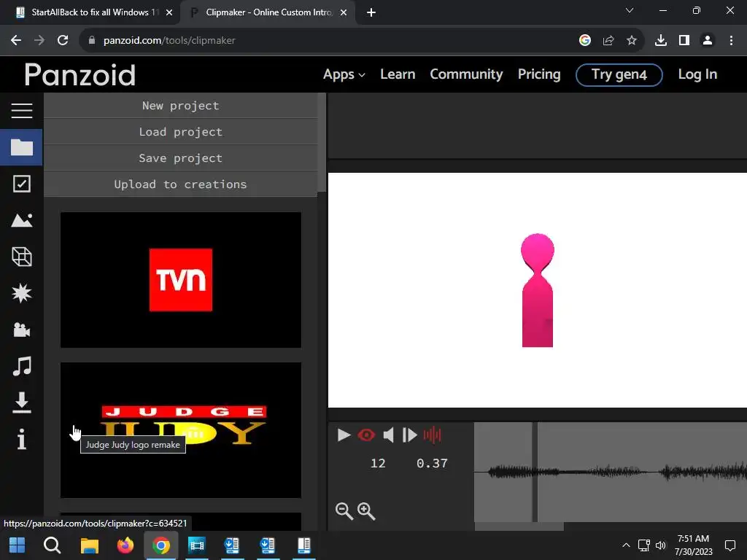Click the Try gen4 button
The image size is (747, 560).
tap(619, 75)
